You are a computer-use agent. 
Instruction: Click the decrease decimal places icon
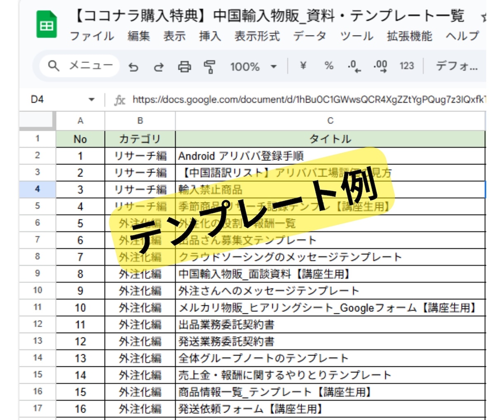[x=354, y=66]
